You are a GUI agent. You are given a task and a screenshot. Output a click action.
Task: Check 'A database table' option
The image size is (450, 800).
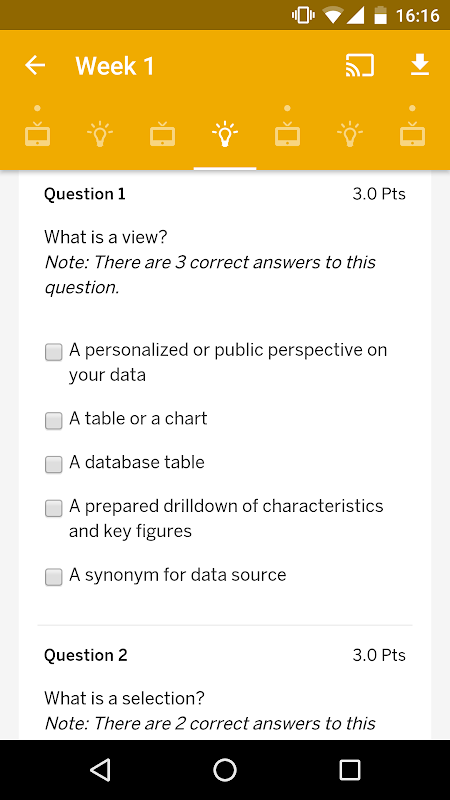click(54, 464)
